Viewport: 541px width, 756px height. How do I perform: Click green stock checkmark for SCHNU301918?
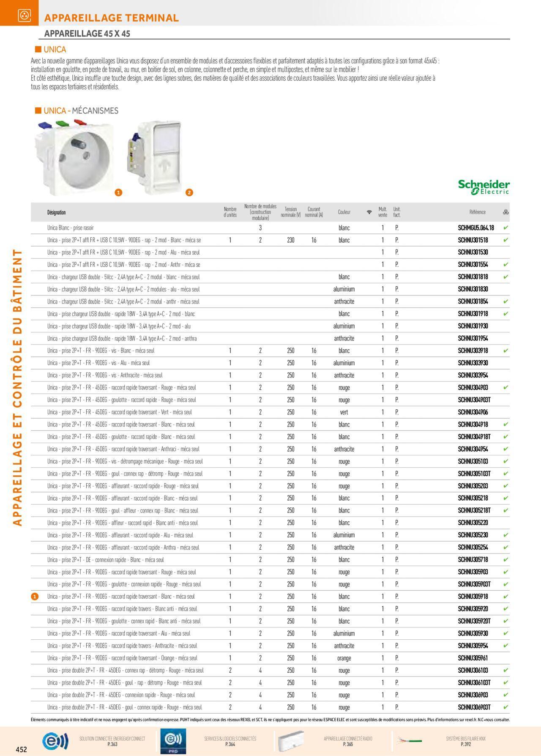coord(506,314)
